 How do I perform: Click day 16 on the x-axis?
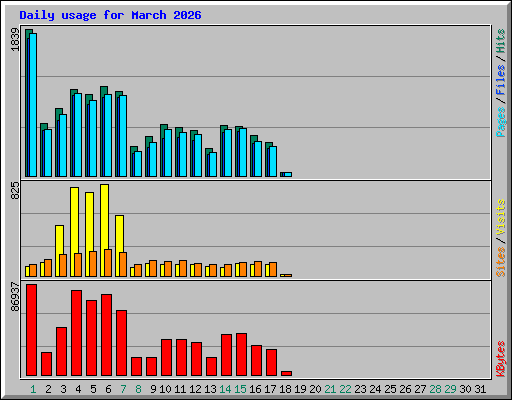[x=255, y=389]
